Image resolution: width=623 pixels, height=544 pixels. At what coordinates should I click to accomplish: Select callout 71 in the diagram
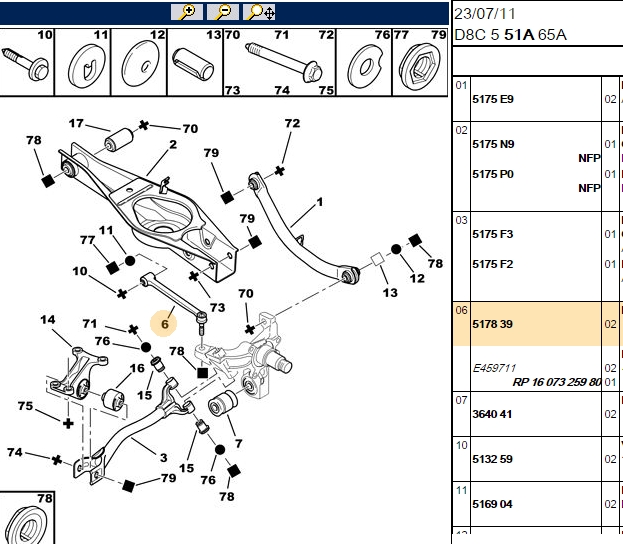[90, 323]
